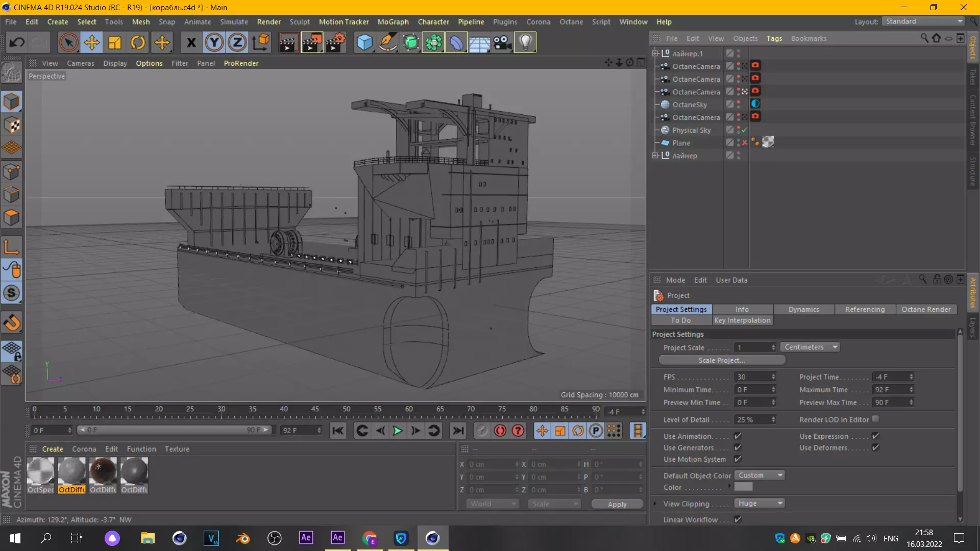The height and width of the screenshot is (551, 980).
Task: Expand the лайнер.1 object tree
Action: click(655, 53)
